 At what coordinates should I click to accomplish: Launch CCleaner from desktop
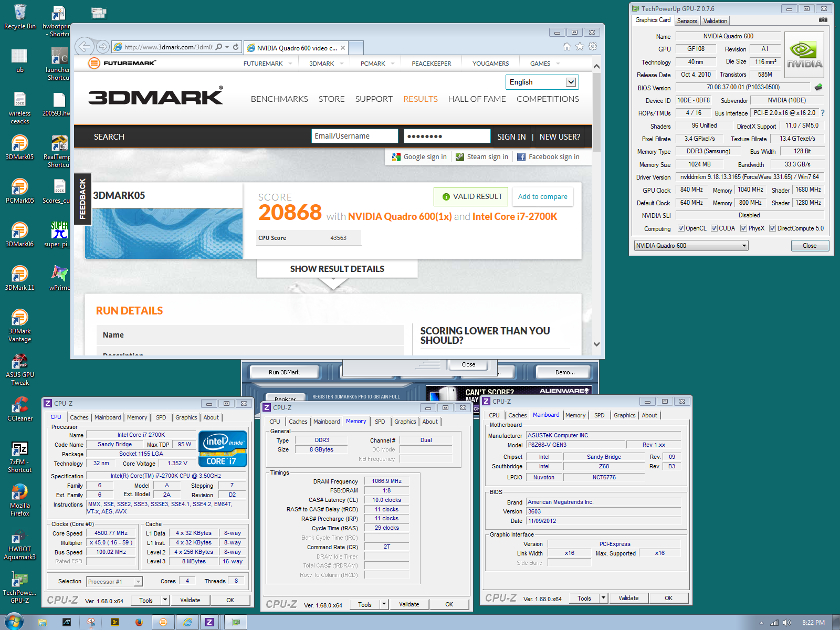pos(19,409)
